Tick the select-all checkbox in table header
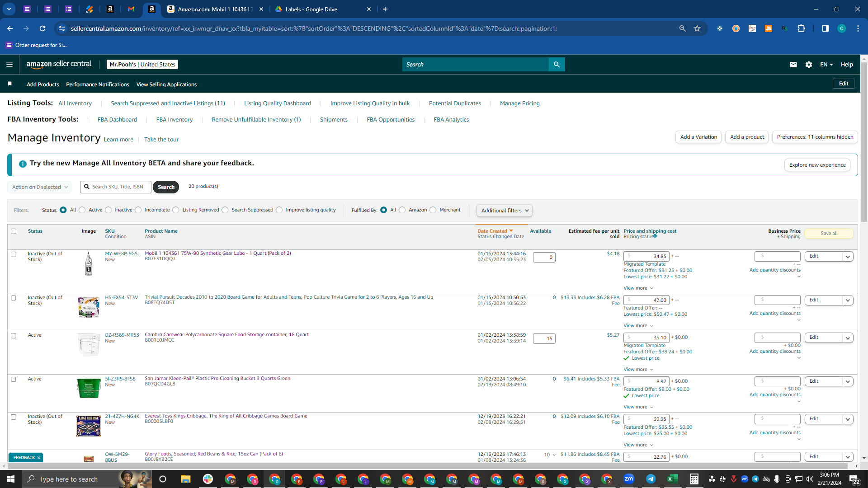Screen dimensions: 868x488 [14, 231]
